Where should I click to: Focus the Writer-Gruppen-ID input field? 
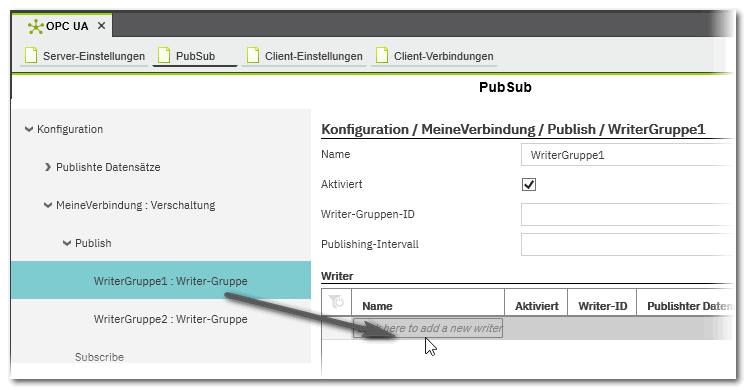[626, 214]
